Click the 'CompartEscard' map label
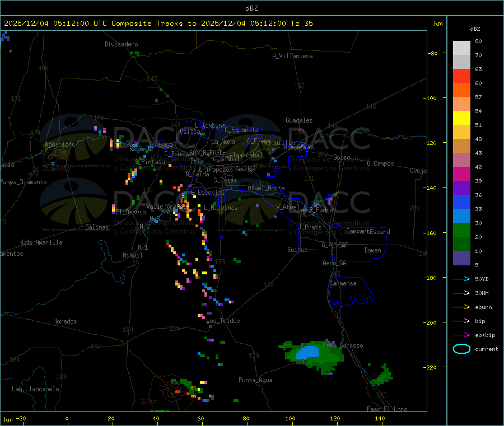Screen dimensions: 504x426 click(368, 231)
